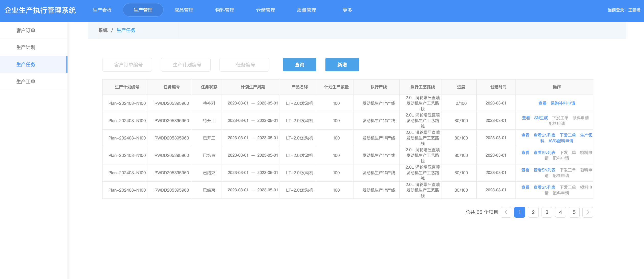Open 生产计划 sidebar item
This screenshot has height=279, width=644.
pyautogui.click(x=26, y=47)
